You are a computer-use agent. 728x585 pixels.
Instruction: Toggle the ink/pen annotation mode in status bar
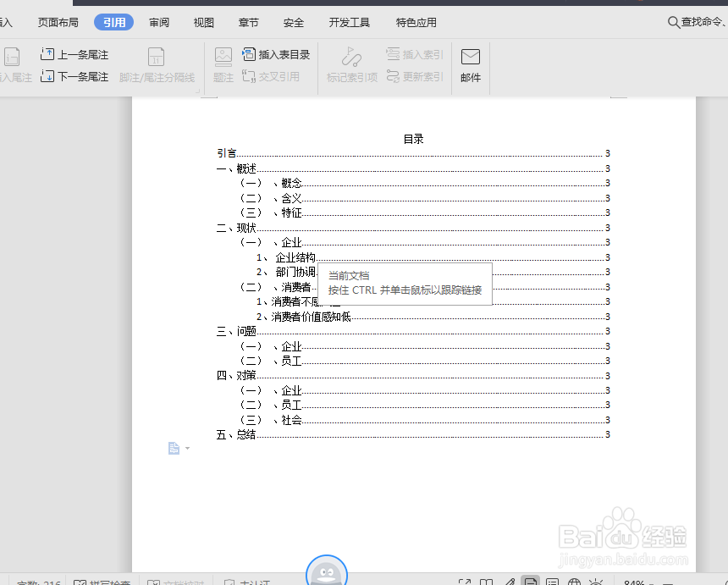pyautogui.click(x=509, y=581)
